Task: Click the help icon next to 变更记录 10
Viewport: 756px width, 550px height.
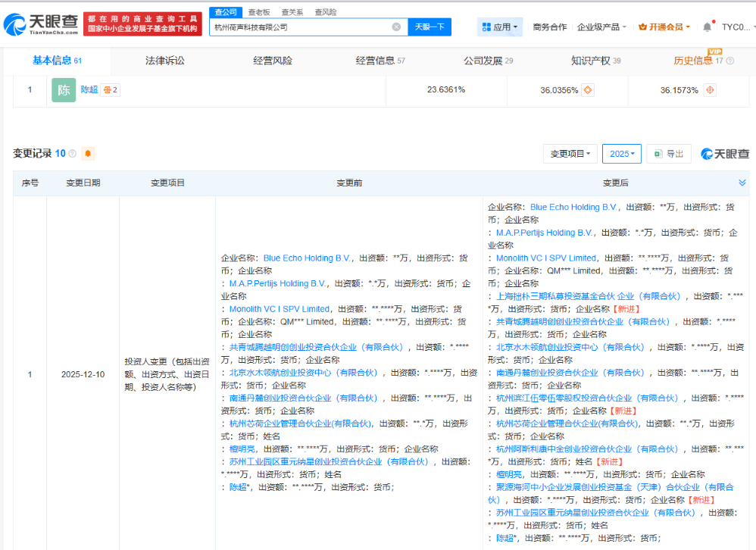Action: [x=73, y=154]
